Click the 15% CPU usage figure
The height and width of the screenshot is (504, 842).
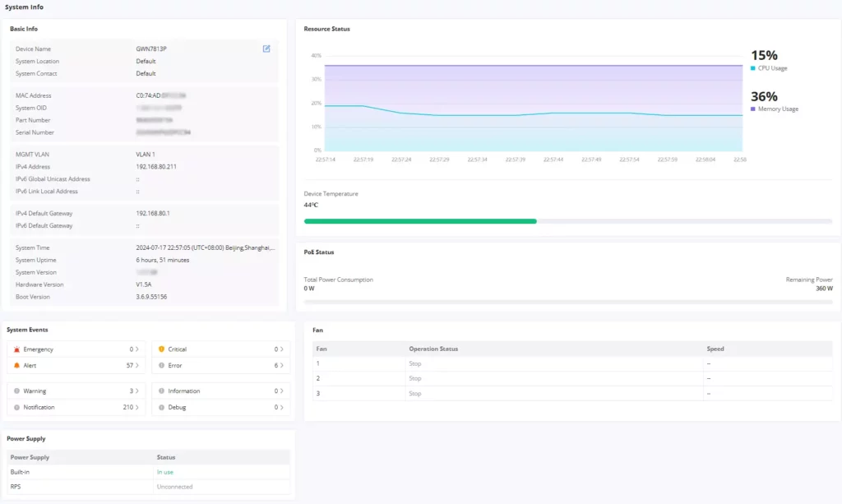[764, 55]
